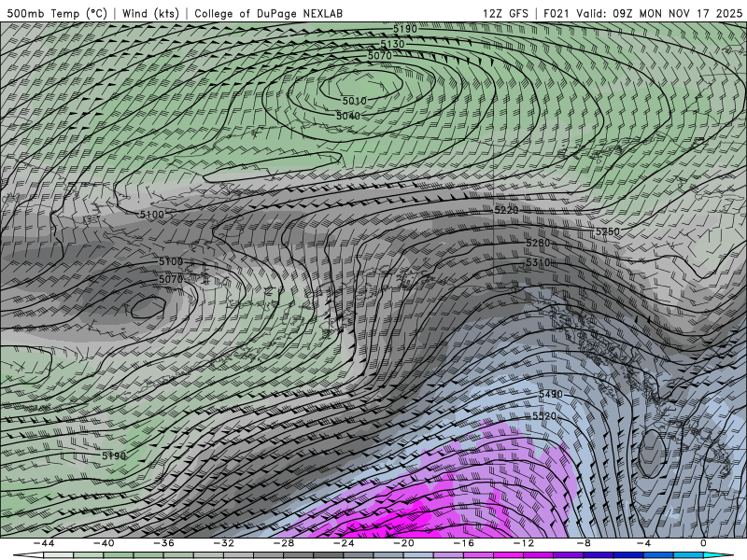Select the -40 temperature scale label
Screen dimensions: 747x560
click(x=104, y=543)
